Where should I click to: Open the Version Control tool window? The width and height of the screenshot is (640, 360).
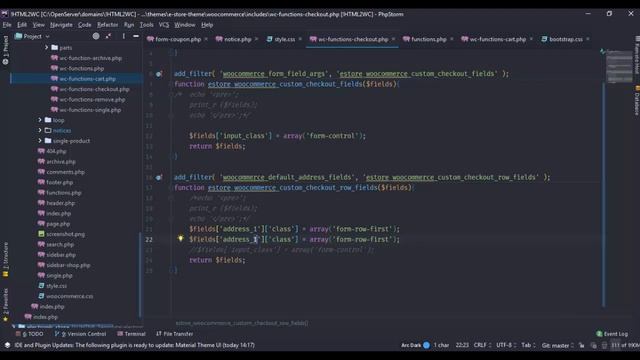(x=80, y=334)
